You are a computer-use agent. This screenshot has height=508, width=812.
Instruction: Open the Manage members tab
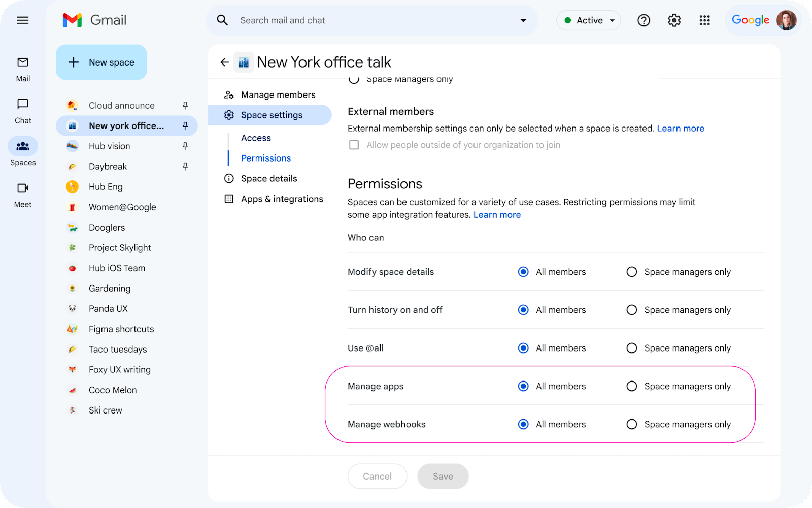click(x=278, y=94)
